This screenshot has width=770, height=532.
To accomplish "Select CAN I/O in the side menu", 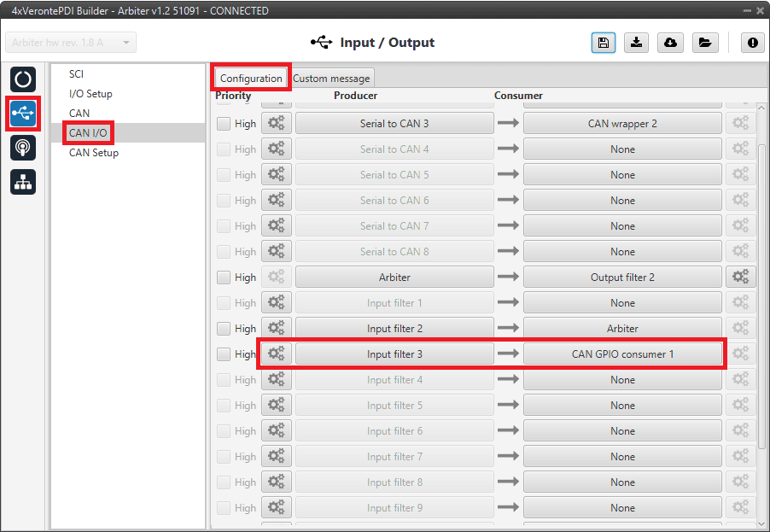I will [x=88, y=133].
